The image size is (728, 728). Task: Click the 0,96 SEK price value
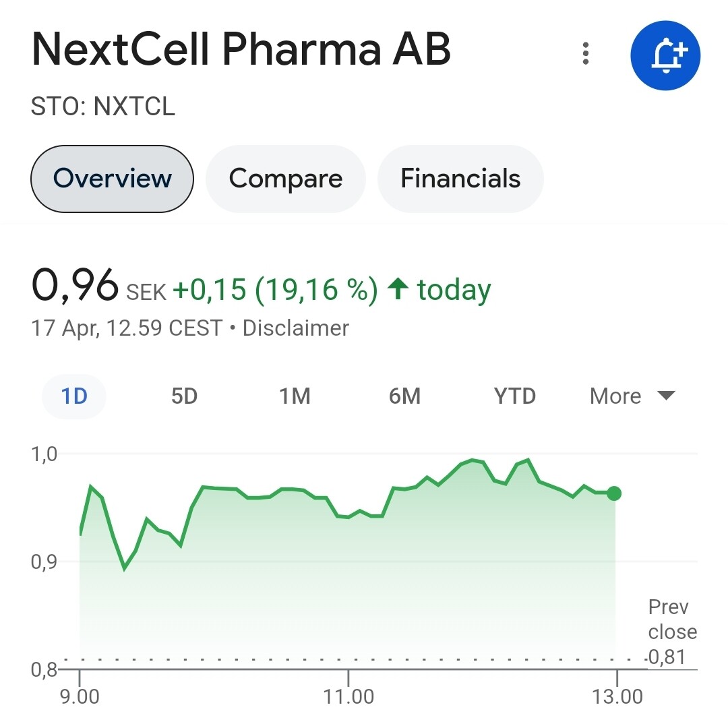pos(98,286)
